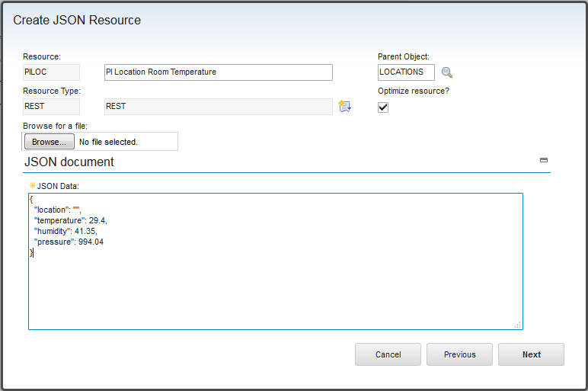Click the Create JSON Resource dialog title
Screen dimensions: 588x391
77,21
